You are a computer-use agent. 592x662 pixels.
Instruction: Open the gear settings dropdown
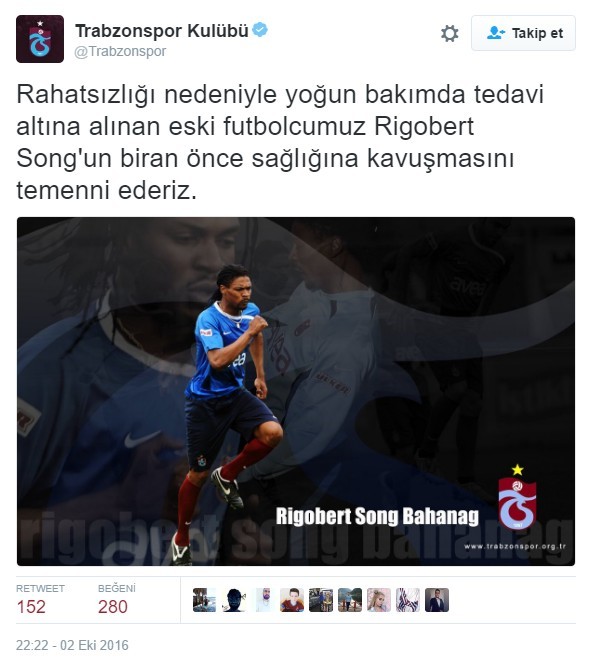(449, 33)
